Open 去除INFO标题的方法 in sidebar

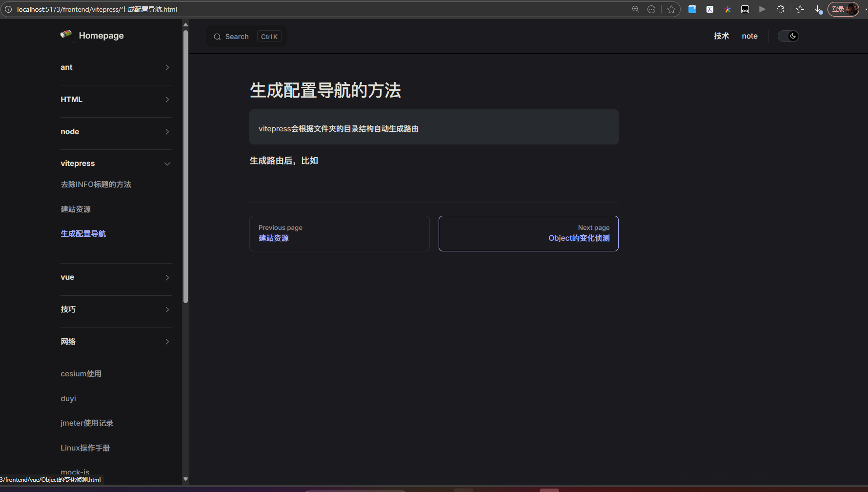click(x=96, y=184)
